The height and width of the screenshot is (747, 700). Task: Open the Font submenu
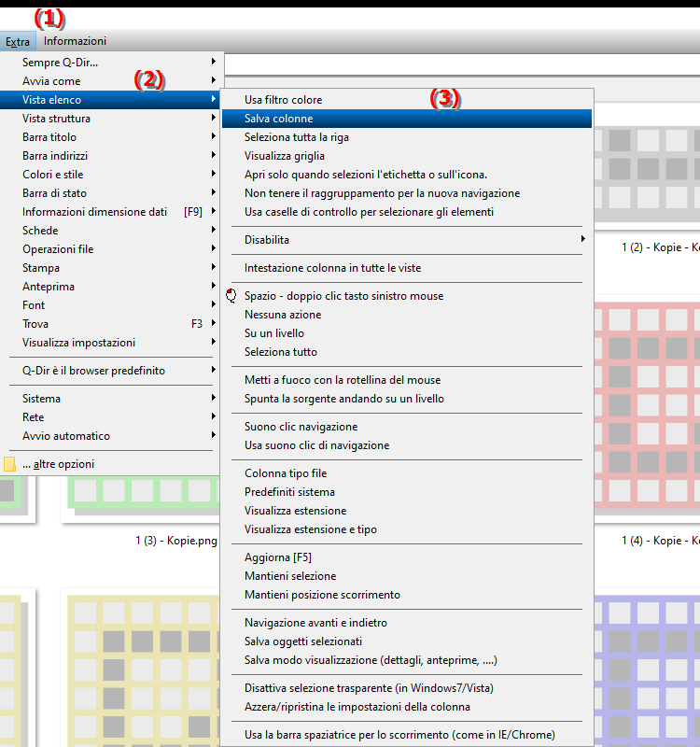[x=110, y=305]
